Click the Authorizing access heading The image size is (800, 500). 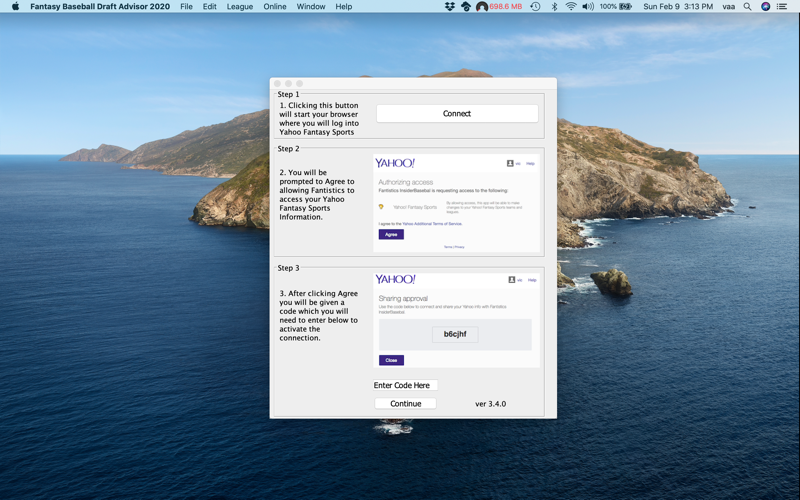(406, 182)
